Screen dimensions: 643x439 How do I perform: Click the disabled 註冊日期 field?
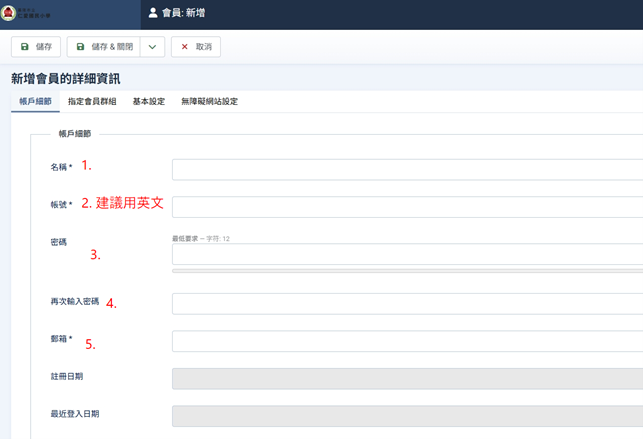coord(407,379)
